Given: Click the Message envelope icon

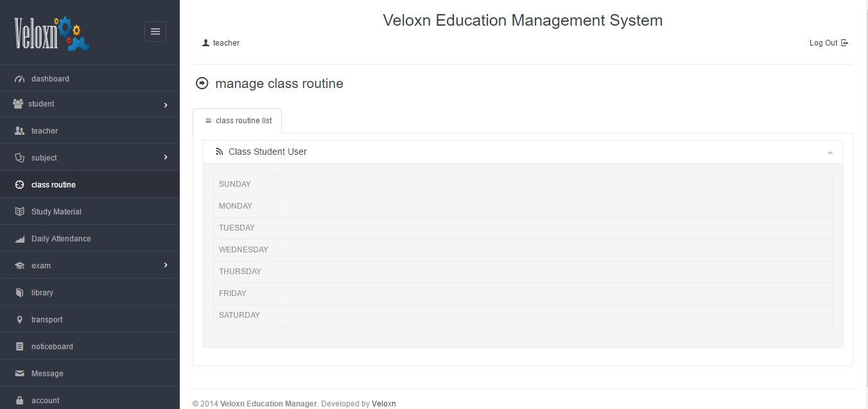Looking at the screenshot, I should click(19, 374).
